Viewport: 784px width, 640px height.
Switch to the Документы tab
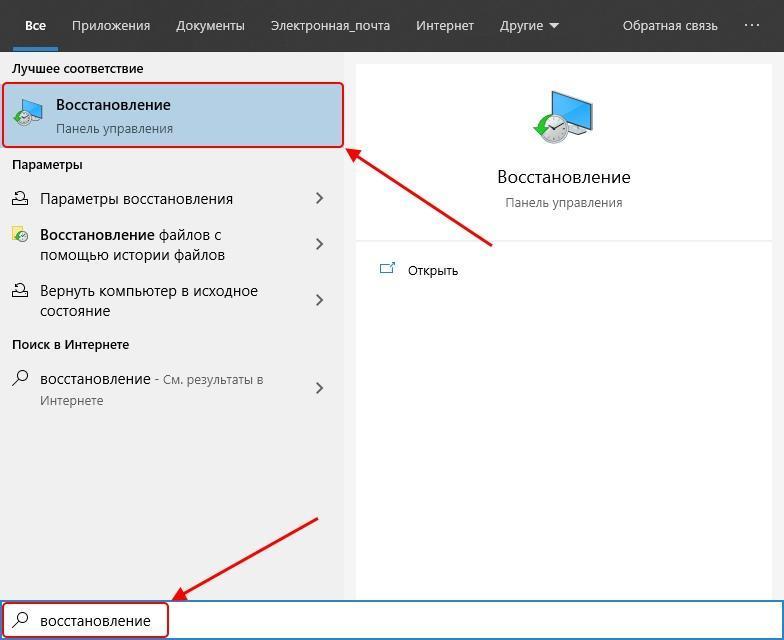coord(210,26)
